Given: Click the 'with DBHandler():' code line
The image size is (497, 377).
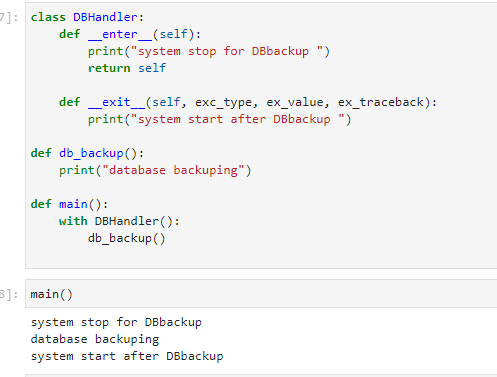Looking at the screenshot, I should (x=119, y=221).
